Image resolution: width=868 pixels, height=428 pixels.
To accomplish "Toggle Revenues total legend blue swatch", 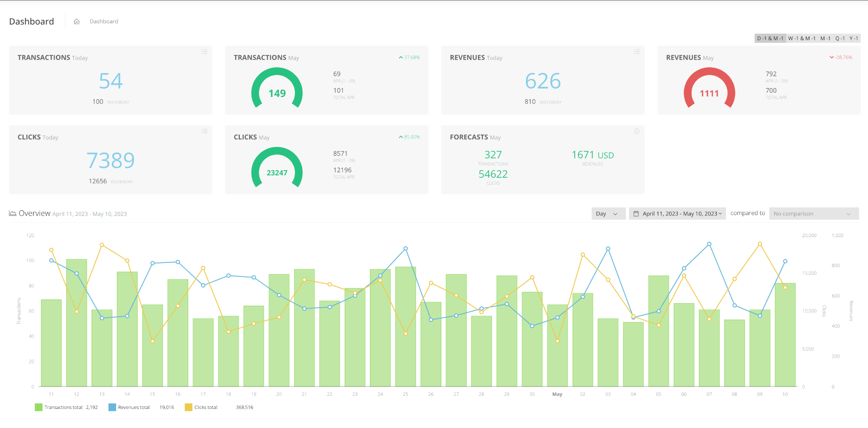I will (x=112, y=407).
